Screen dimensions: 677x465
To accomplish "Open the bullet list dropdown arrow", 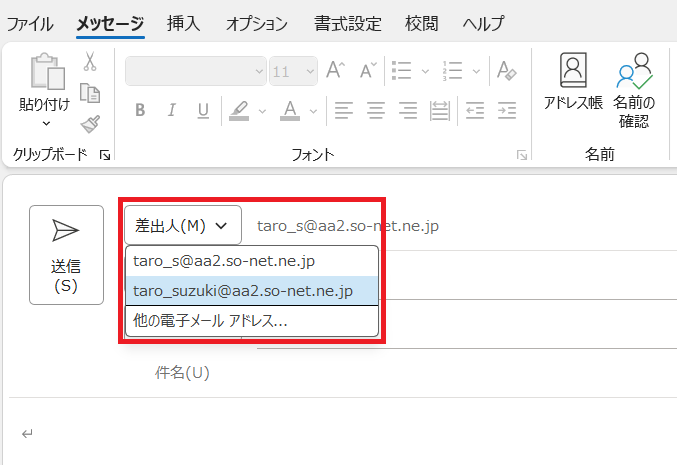I will tap(425, 72).
